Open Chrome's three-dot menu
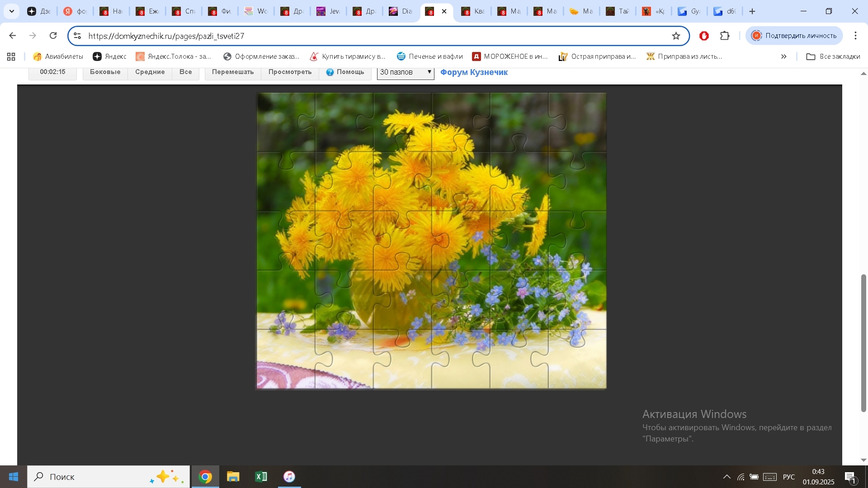868x488 pixels. point(855,36)
